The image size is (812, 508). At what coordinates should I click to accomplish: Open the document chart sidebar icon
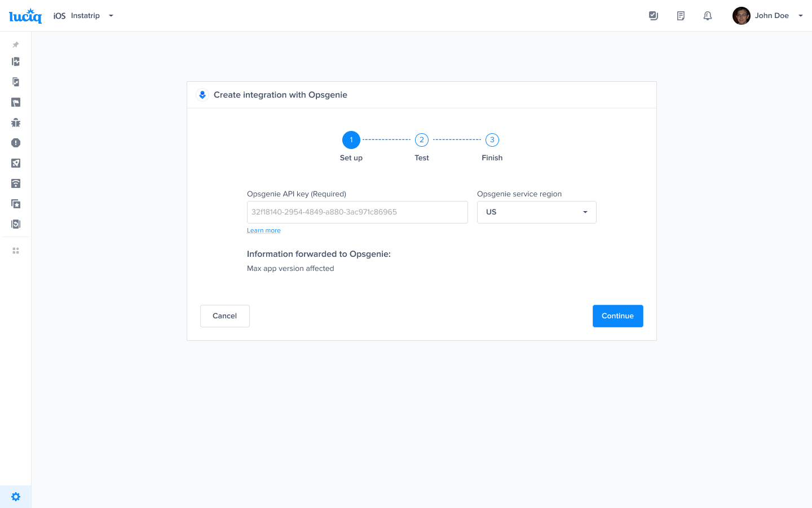click(16, 82)
